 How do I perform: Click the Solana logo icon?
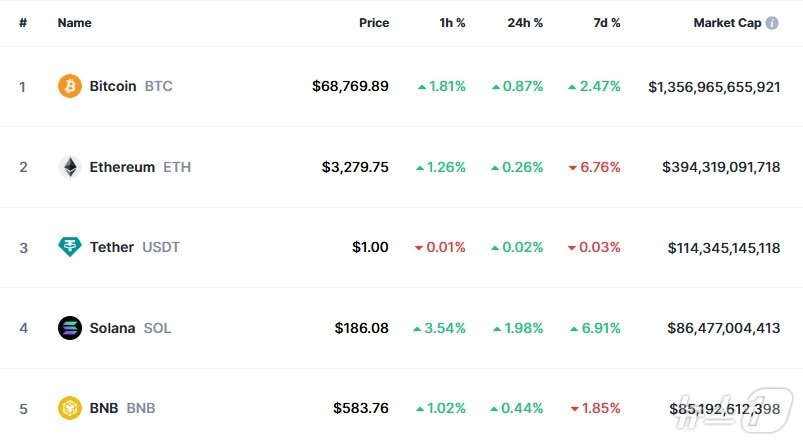point(69,328)
